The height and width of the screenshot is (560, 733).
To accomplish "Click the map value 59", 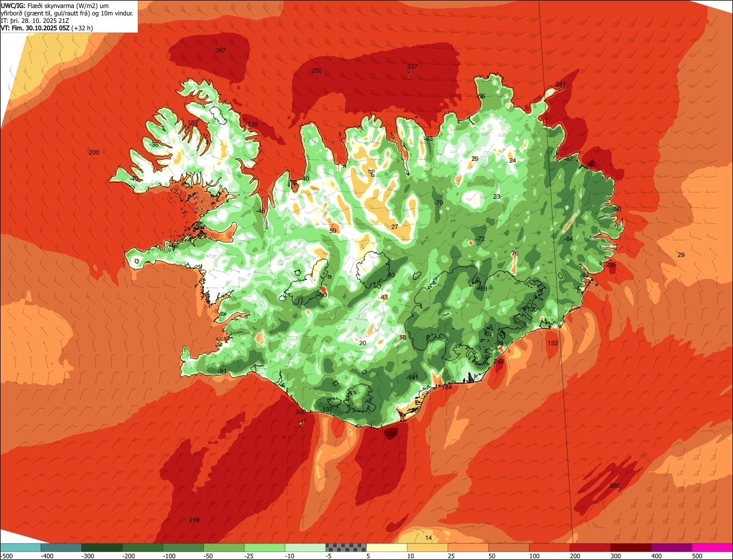I will pos(333,231).
